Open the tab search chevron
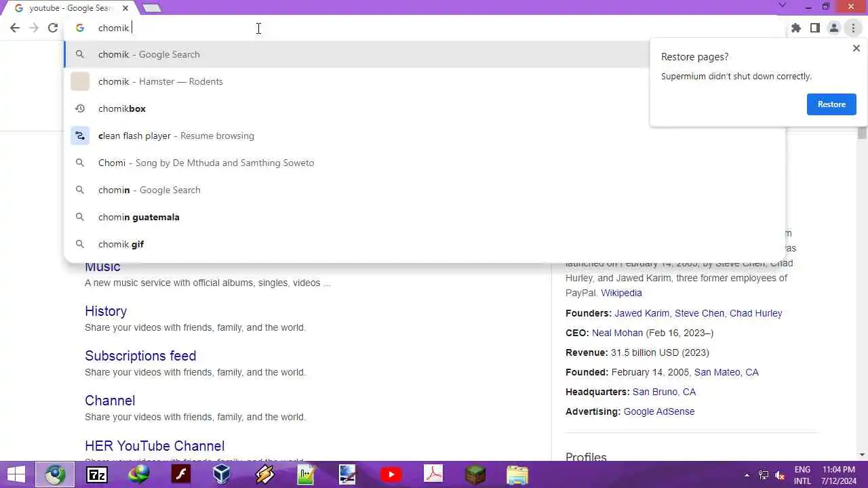 pos(782,5)
